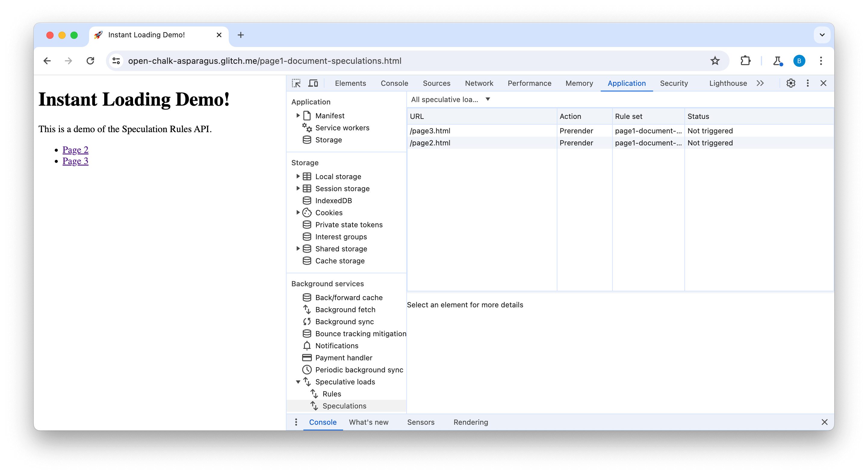The image size is (868, 475).
Task: Open the All speculative loads dropdown
Action: coord(450,99)
